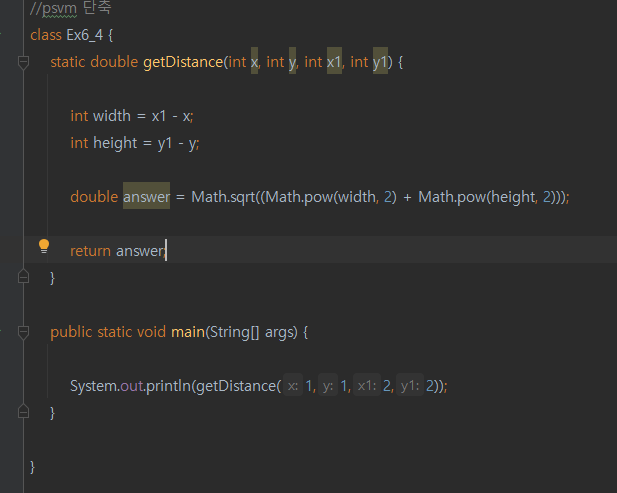Click the '//psvm 단축' comment text
The image size is (617, 493).
tap(71, 8)
